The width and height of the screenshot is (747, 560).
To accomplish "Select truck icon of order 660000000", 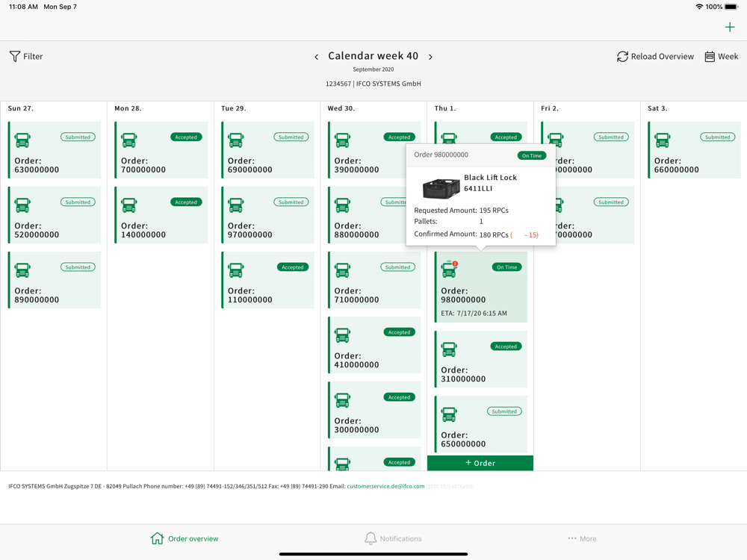I will point(662,140).
